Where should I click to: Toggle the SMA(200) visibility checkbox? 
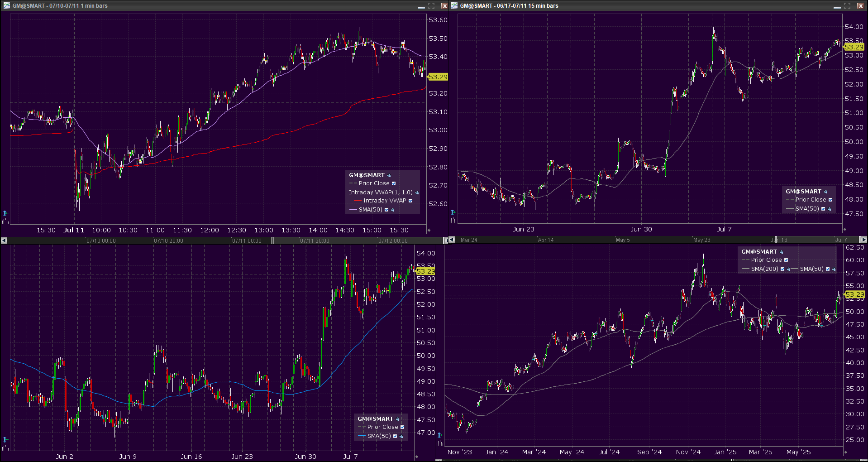tap(782, 269)
